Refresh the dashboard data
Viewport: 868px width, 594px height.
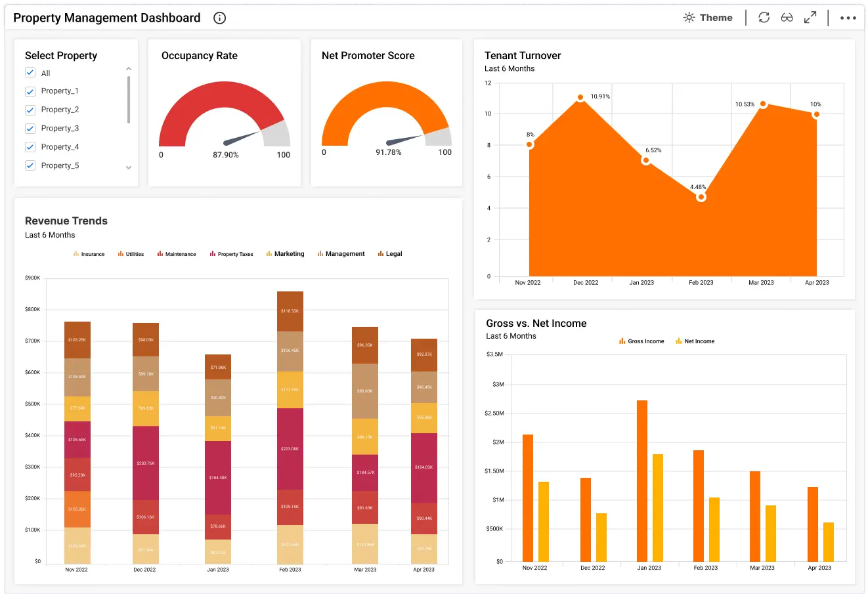click(764, 18)
